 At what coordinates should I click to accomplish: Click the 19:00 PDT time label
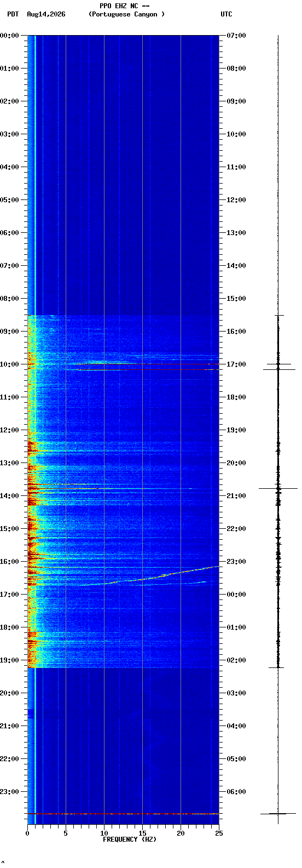click(9, 660)
